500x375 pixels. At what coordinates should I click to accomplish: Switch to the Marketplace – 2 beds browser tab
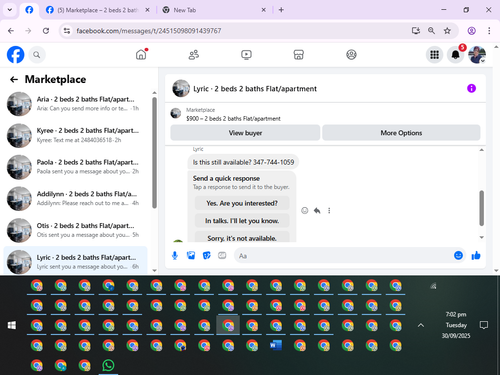[x=98, y=10]
